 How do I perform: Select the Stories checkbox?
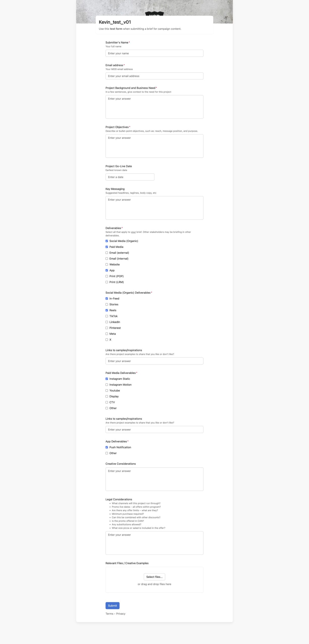click(x=107, y=304)
